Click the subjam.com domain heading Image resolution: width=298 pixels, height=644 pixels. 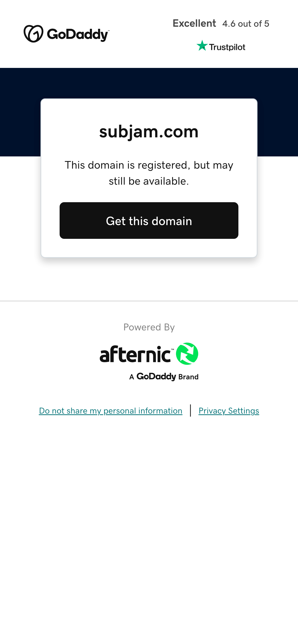click(149, 132)
